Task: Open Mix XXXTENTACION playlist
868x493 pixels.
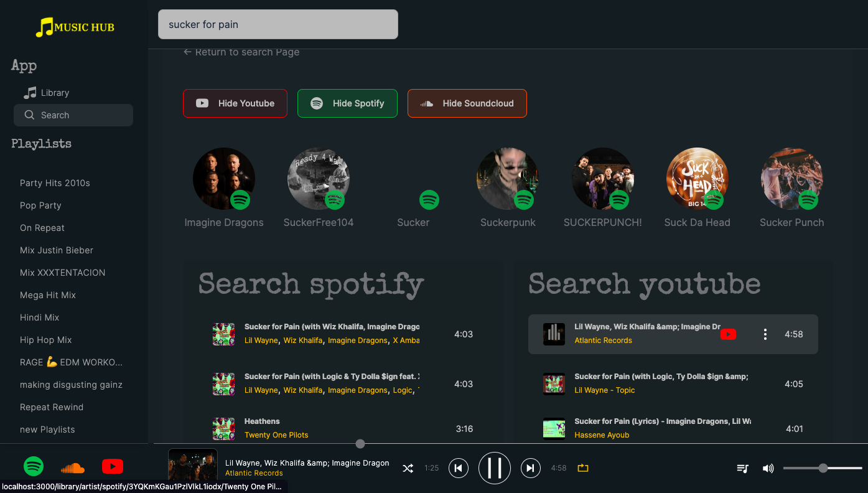Action: click(x=62, y=273)
